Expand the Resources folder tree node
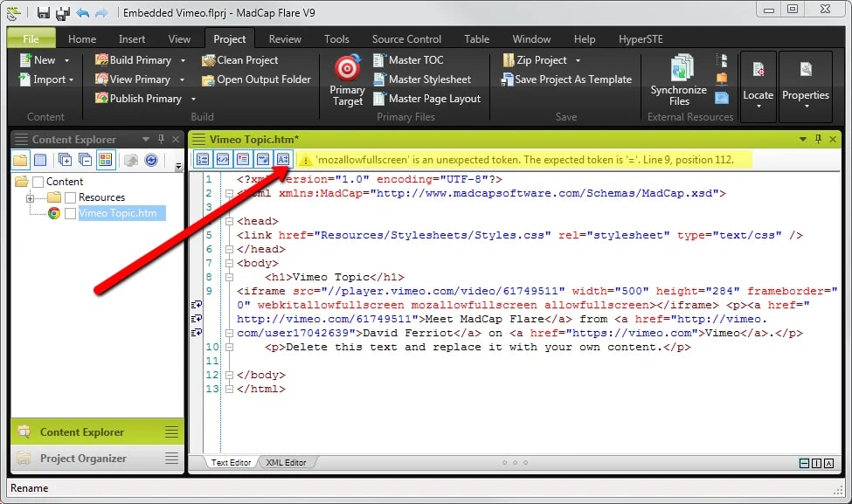 pos(30,197)
